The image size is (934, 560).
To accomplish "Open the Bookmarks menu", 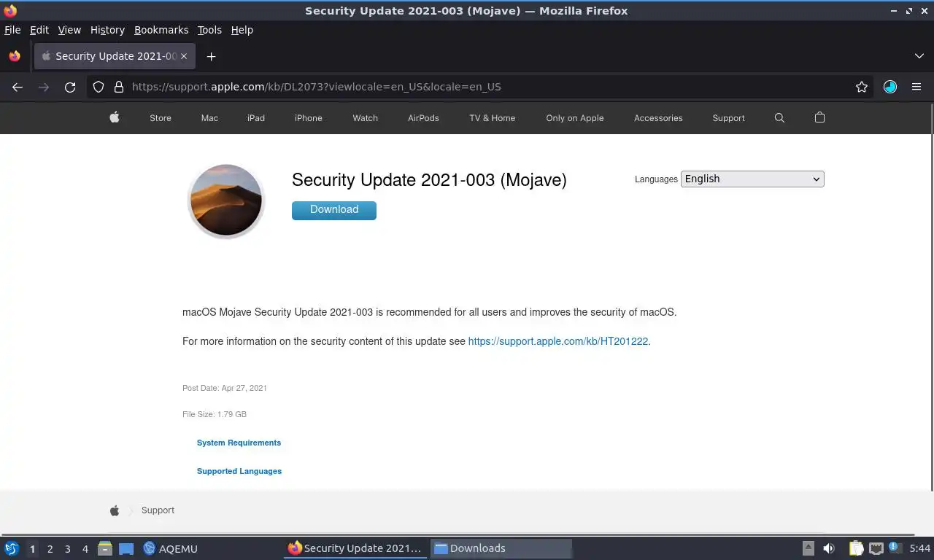I will (x=161, y=30).
